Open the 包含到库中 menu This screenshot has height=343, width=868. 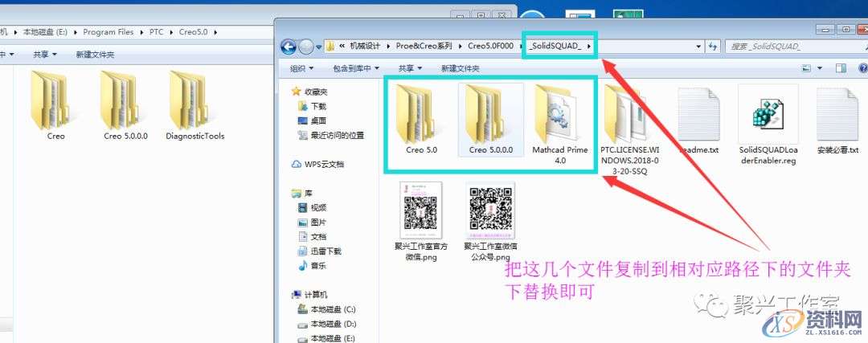[356, 68]
